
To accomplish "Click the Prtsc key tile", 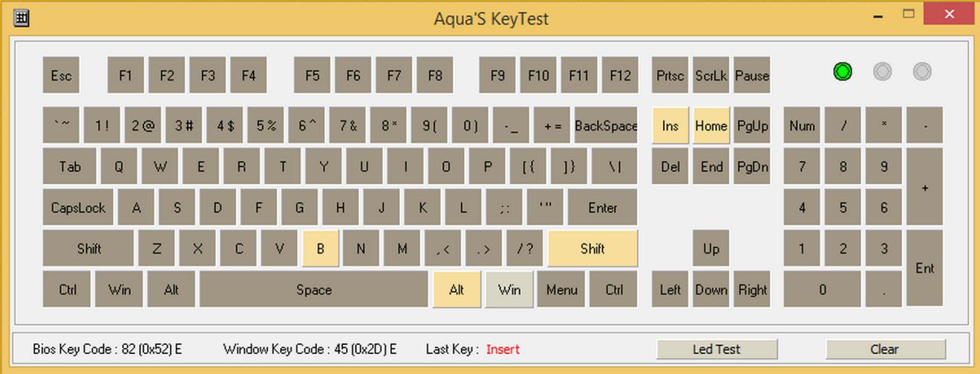I will coord(671,75).
